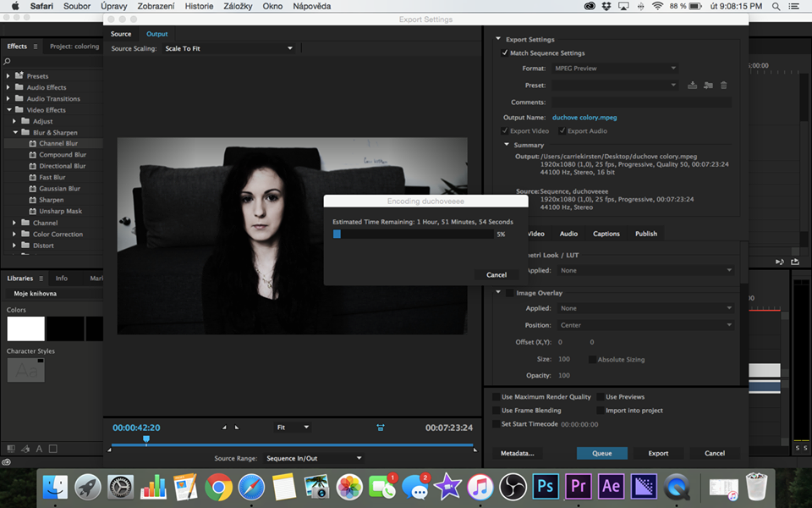Viewport: 812px width, 508px height.
Task: Click the Queue button
Action: 601,453
